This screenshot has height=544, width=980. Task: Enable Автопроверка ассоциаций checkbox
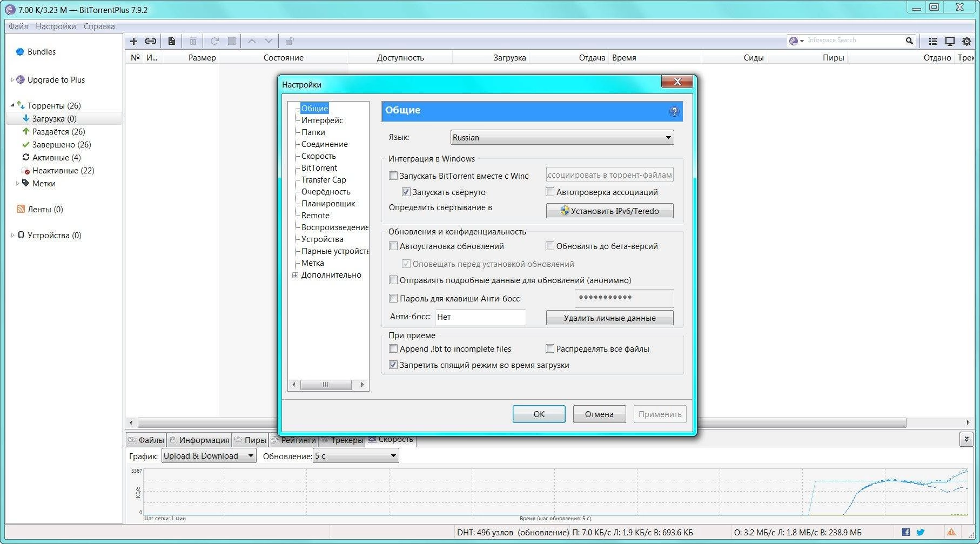[x=550, y=192]
